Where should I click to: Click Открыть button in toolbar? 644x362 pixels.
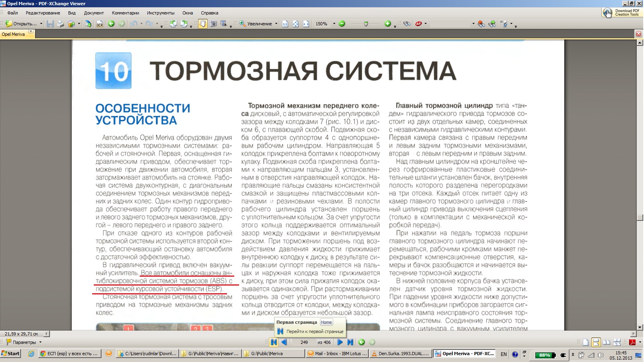[21, 24]
